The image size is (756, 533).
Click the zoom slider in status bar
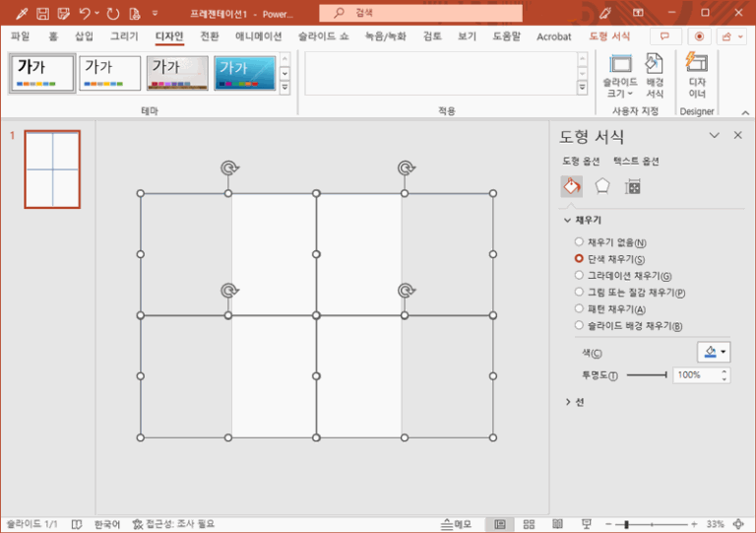(651, 524)
